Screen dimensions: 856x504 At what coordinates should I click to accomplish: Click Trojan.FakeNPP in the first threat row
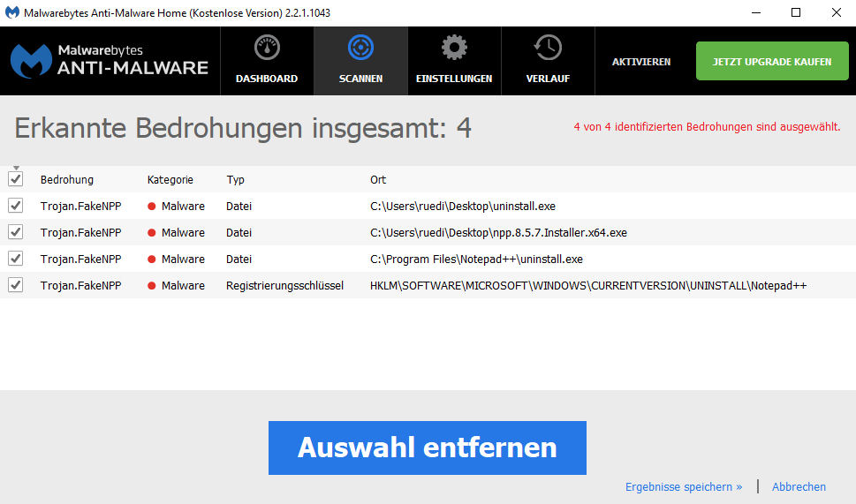tap(80, 207)
